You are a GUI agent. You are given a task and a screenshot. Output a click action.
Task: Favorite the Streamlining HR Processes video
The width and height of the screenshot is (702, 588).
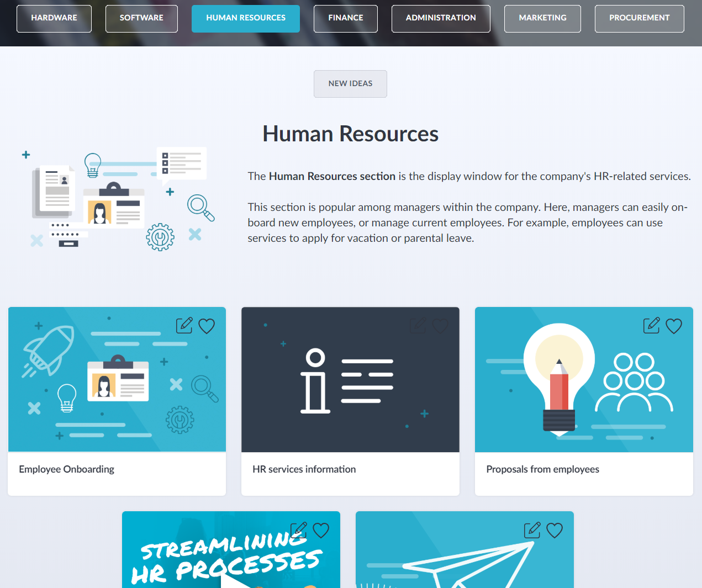(321, 530)
